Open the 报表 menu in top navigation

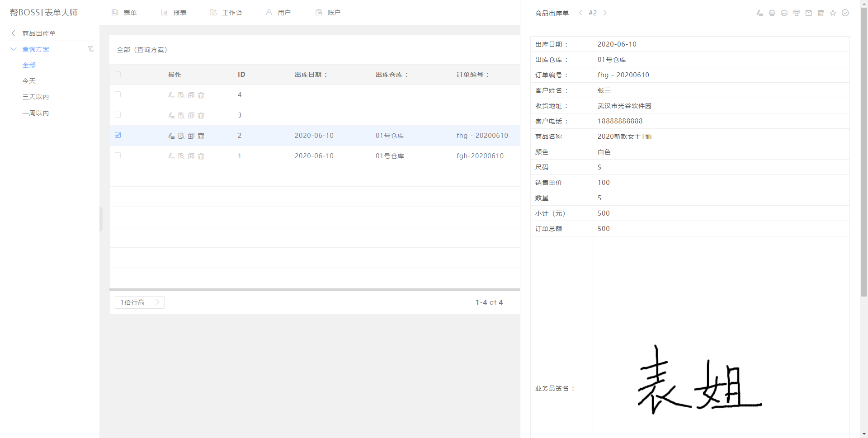click(x=174, y=13)
